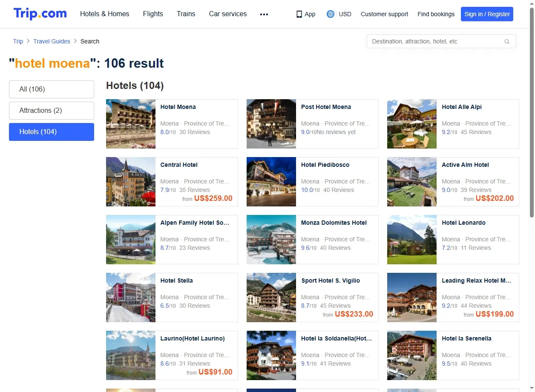Click Laurino price US$91.00

pos(216,372)
